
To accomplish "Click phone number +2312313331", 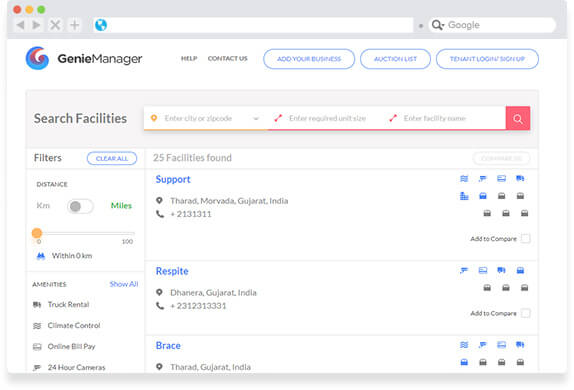I will 198,306.
